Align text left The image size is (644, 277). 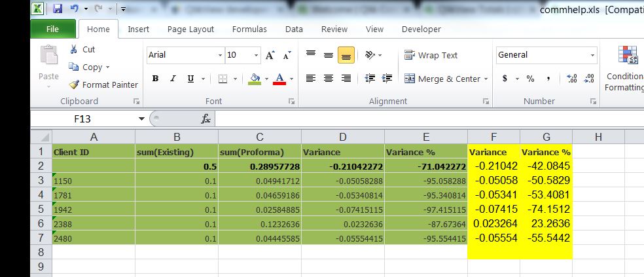[311, 79]
